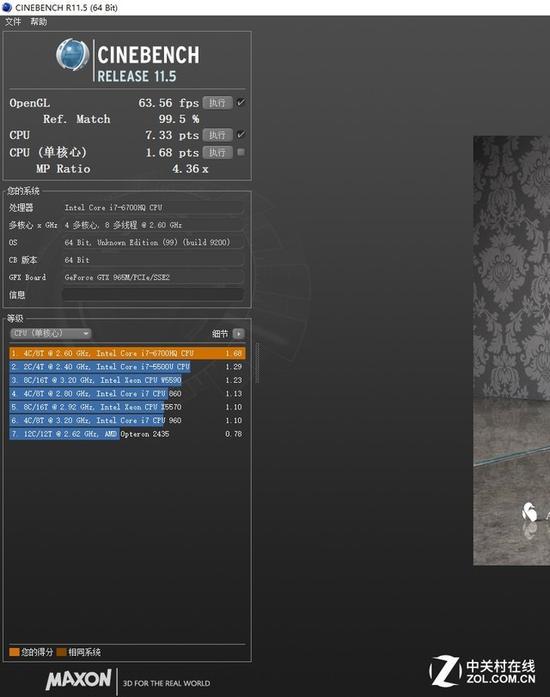Open the 文件 menu
550x697 pixels.
pos(13,22)
